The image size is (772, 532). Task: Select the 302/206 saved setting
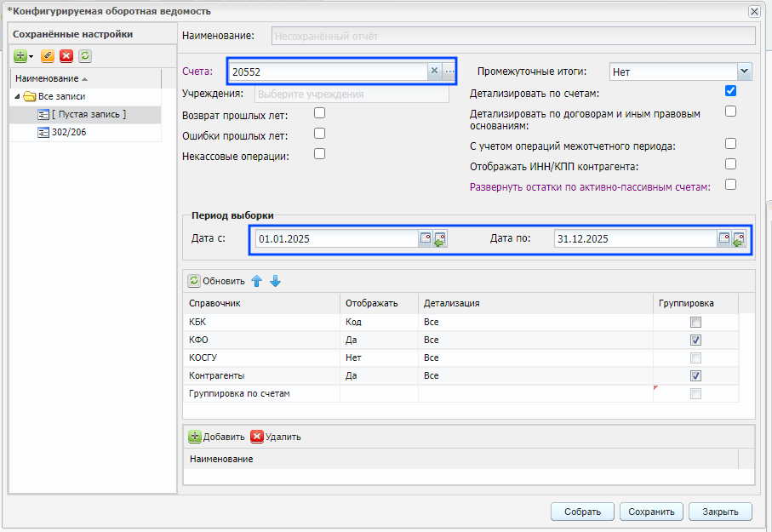coord(69,132)
